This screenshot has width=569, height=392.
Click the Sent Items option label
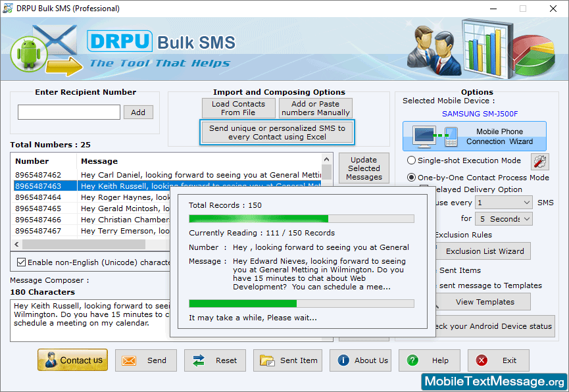tap(460, 270)
